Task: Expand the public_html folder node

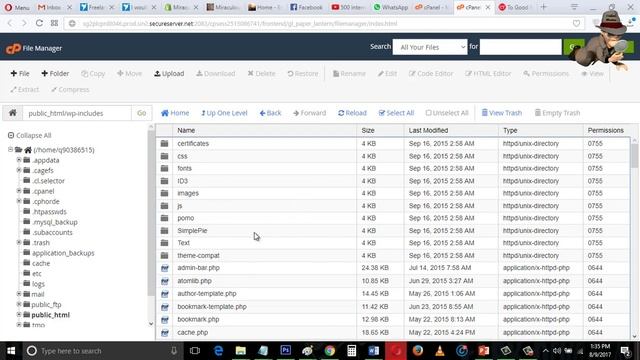Action: click(x=19, y=315)
